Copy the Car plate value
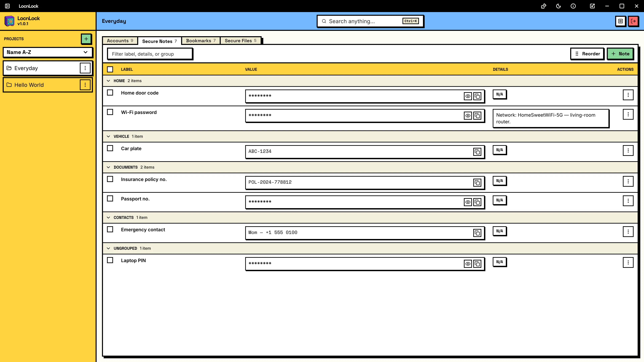644x362 pixels. click(x=477, y=152)
